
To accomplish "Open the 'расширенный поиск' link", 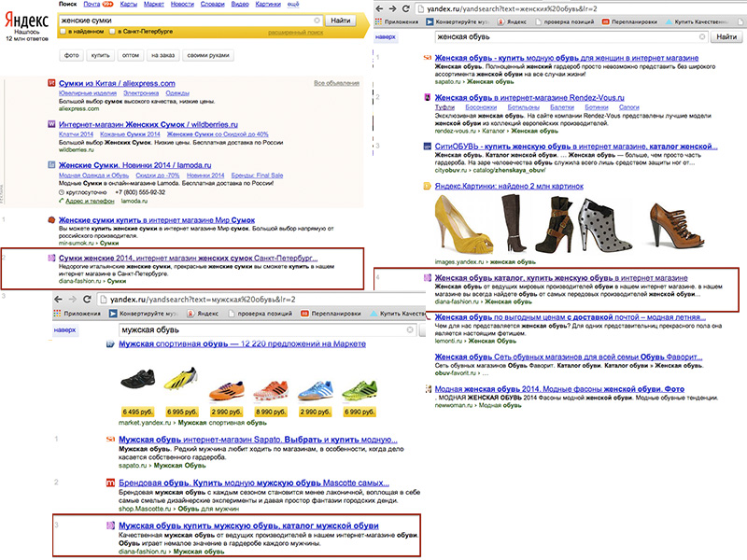I will [295, 33].
